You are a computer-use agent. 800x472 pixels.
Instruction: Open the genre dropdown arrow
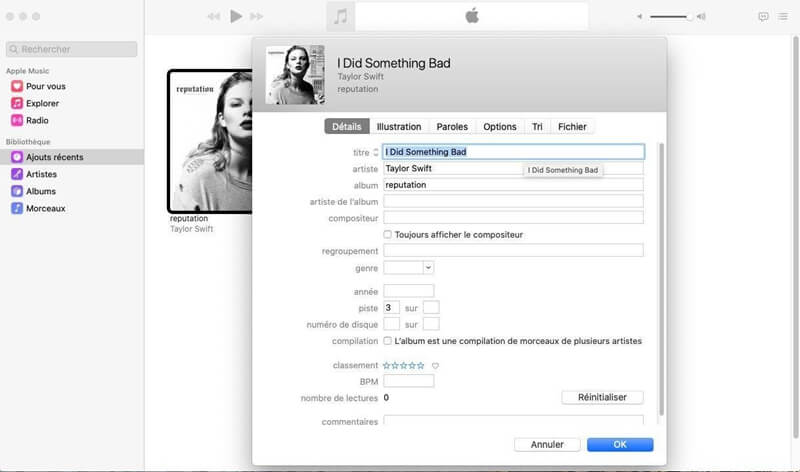pyautogui.click(x=428, y=267)
